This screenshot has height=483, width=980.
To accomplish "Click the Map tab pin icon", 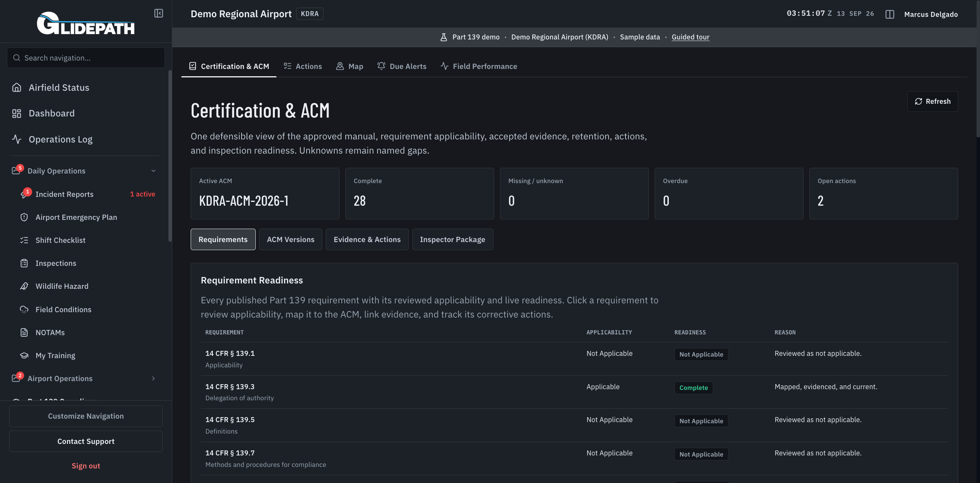I will click(340, 66).
